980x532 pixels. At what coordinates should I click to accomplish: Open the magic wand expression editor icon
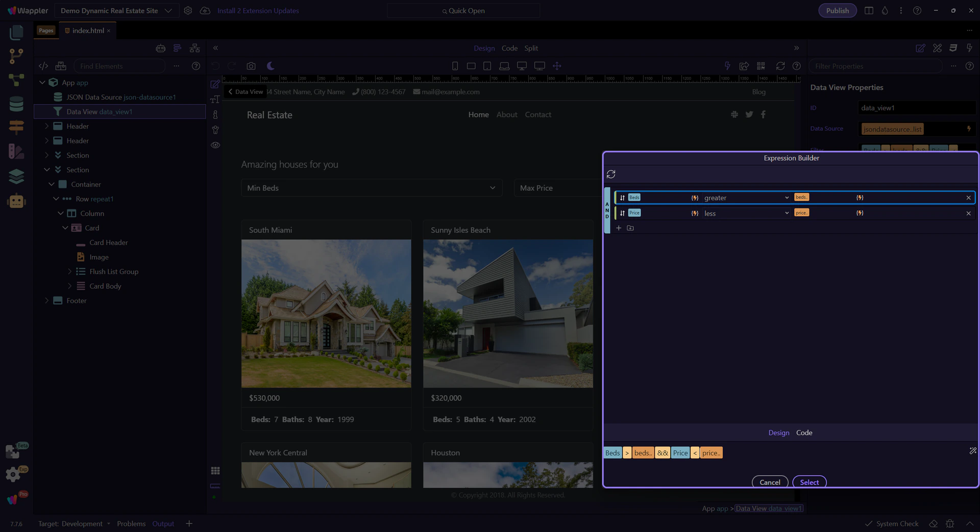972,451
